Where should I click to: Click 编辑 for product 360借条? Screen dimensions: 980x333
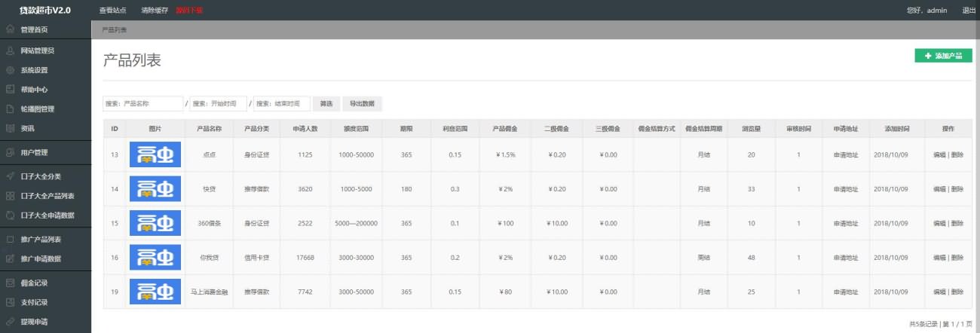(x=939, y=223)
